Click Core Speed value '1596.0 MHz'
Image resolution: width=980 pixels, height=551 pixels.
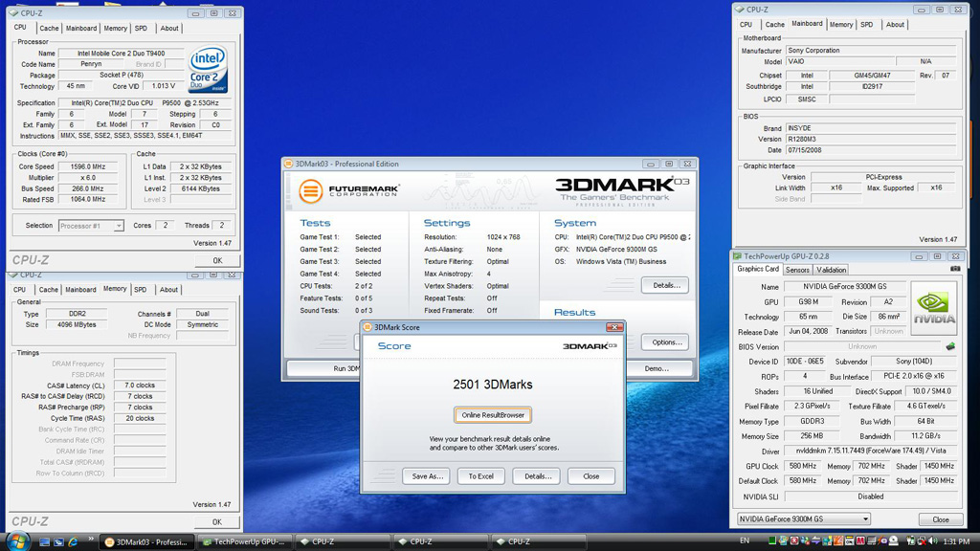coord(88,166)
